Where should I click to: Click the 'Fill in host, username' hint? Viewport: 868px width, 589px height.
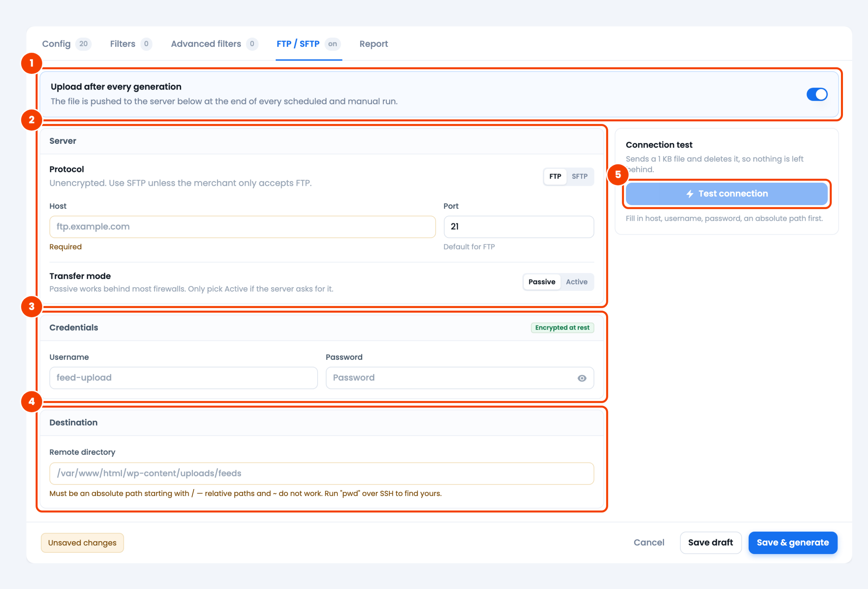click(x=724, y=218)
